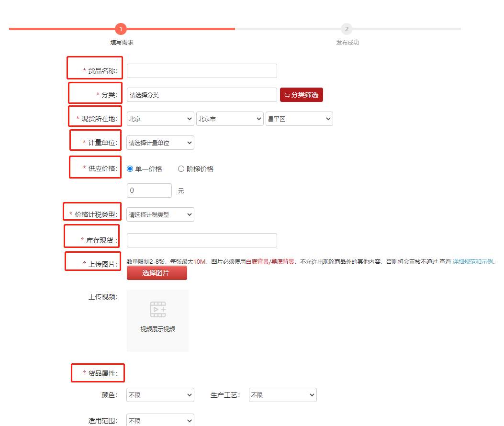Viewport: 504px width, 426px height.
Task: Click the video upload film icon
Action: [x=158, y=310]
